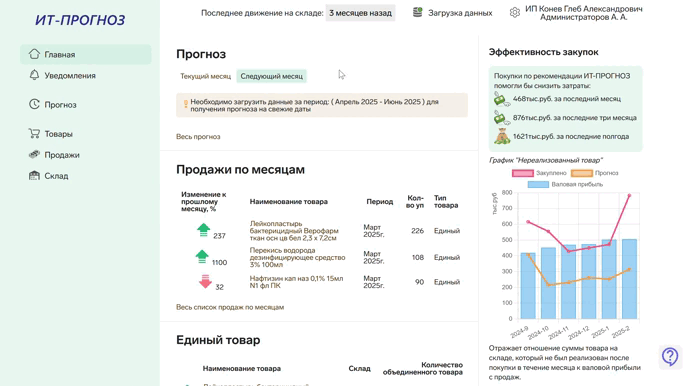Image resolution: width=696 pixels, height=386 pixels.
Task: Select the Перекись водорода product name
Action: click(297, 257)
